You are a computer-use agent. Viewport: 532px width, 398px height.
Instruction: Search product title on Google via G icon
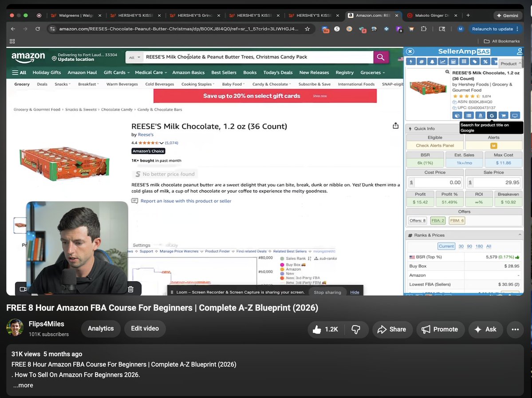(x=492, y=115)
